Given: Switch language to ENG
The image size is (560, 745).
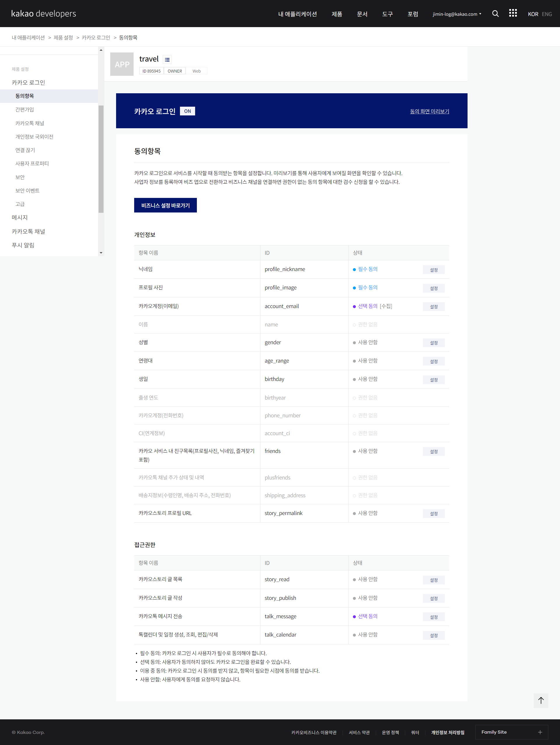Looking at the screenshot, I should (547, 14).
